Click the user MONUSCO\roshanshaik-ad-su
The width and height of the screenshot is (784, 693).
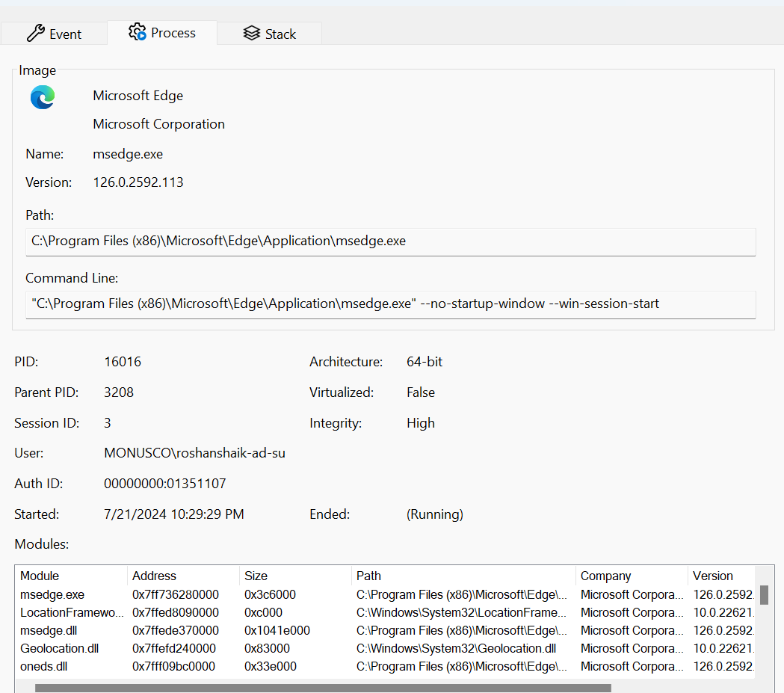(194, 453)
